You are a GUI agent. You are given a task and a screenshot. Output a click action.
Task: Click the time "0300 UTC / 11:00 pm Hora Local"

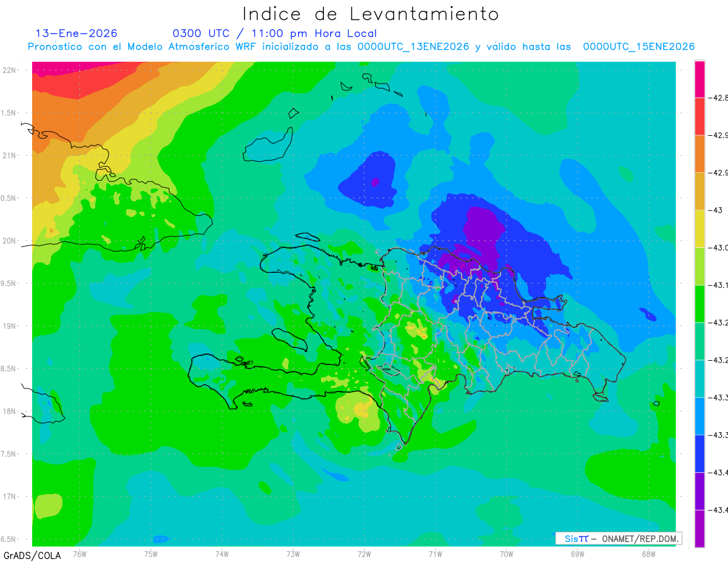[275, 33]
